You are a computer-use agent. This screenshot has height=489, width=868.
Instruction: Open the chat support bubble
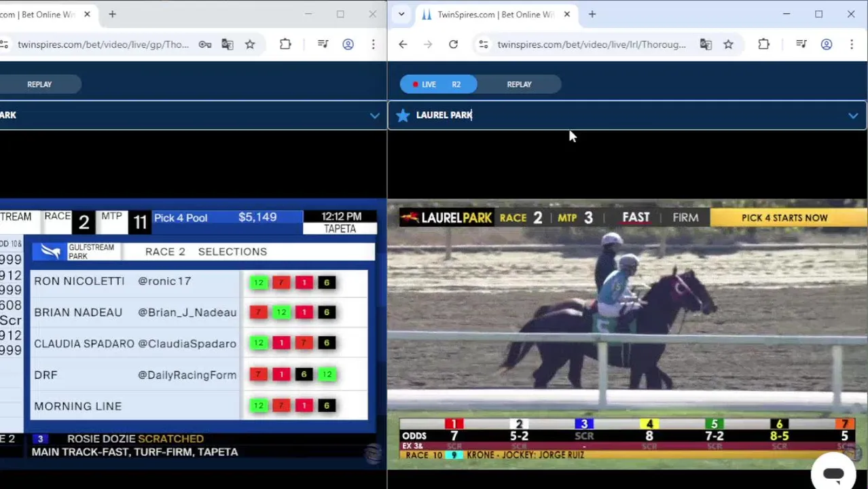[x=833, y=473]
